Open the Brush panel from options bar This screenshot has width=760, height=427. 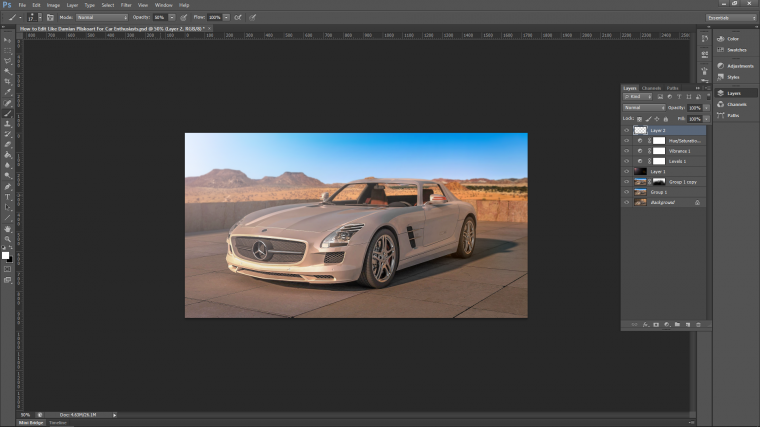[50, 17]
